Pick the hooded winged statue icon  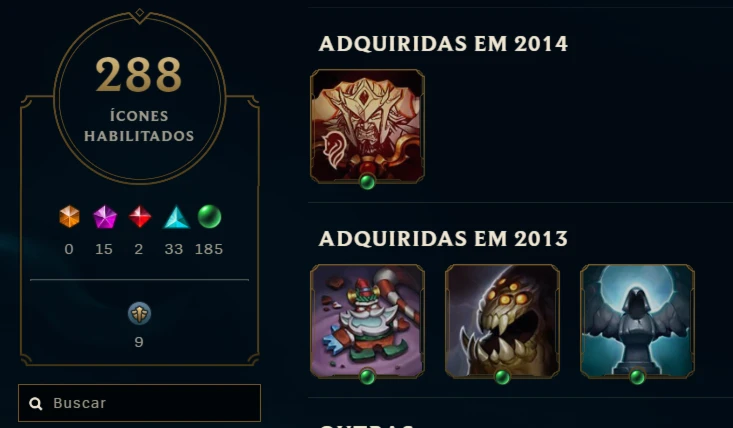click(x=637, y=321)
